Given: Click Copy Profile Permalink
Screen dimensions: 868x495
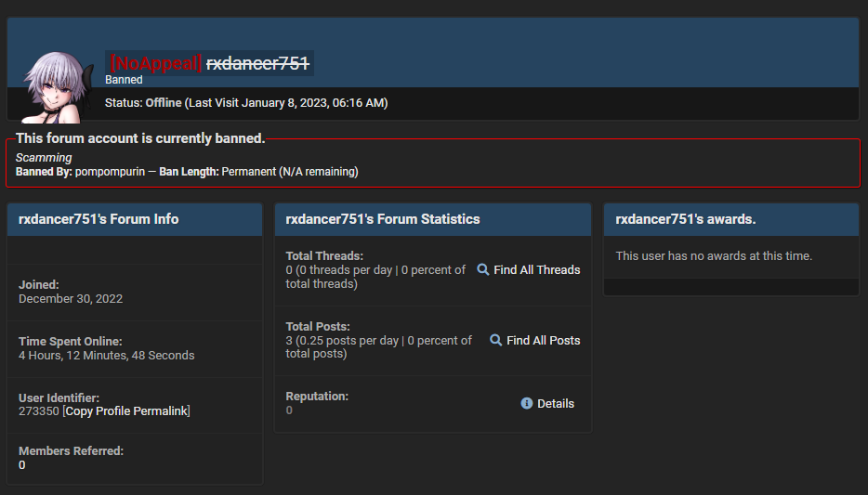Looking at the screenshot, I should coord(126,410).
